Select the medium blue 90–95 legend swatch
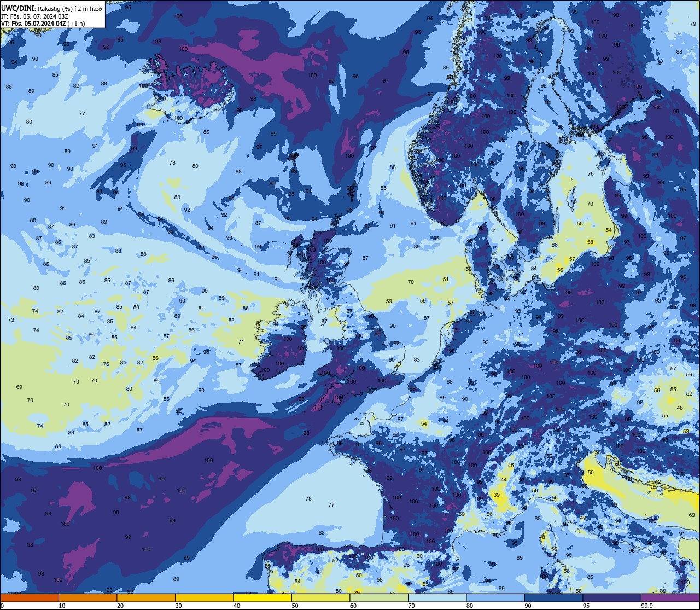The height and width of the screenshot is (610, 700). pyautogui.click(x=553, y=598)
